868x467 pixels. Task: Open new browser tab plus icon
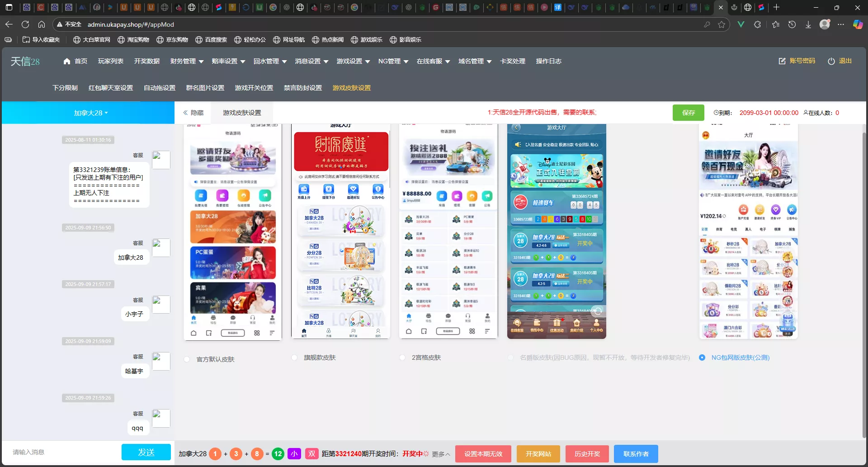[776, 7]
